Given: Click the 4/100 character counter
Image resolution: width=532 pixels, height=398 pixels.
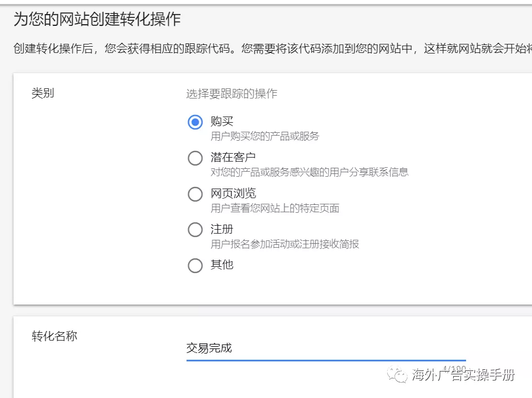Looking at the screenshot, I should (455, 369).
